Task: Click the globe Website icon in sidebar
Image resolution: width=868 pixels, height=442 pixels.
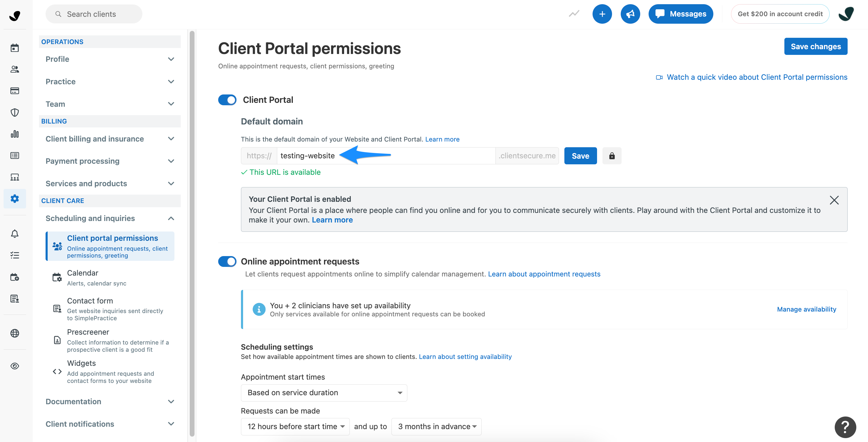Action: tap(15, 333)
